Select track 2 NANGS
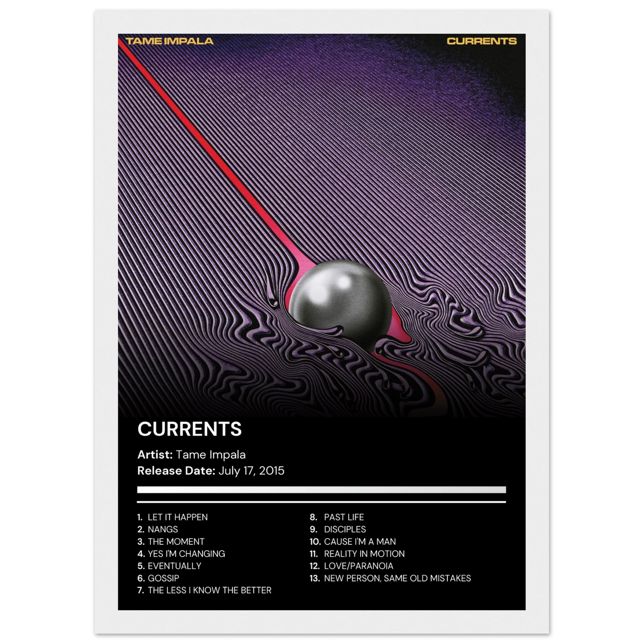Viewport: 644px width, 644px height. click(163, 529)
